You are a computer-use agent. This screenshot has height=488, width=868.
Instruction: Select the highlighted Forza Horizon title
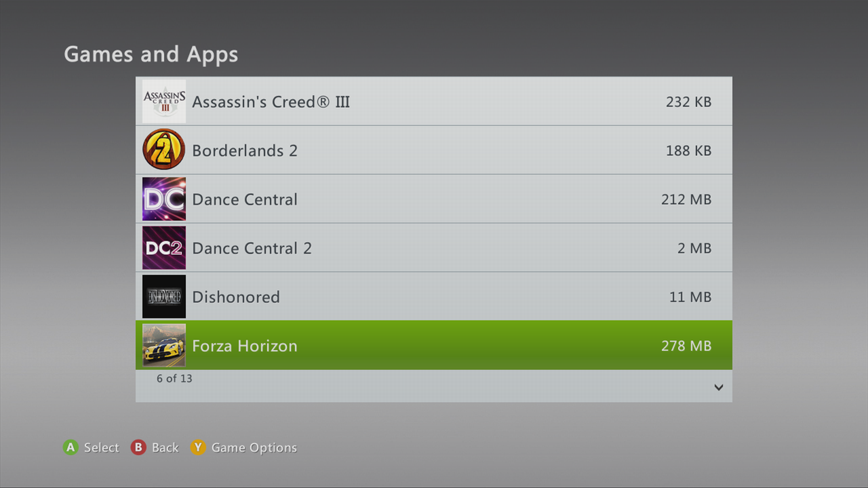coord(245,346)
